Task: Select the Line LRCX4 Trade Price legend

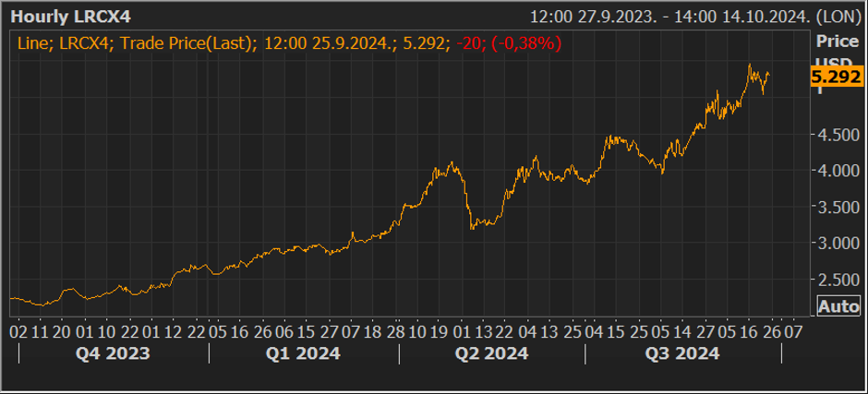Action: click(x=288, y=43)
